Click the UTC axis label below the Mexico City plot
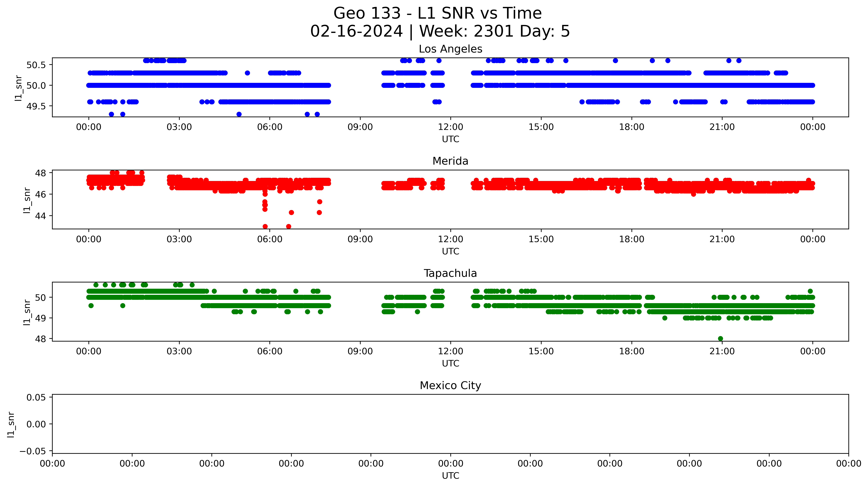Viewport: 868px width, 487px height. [x=451, y=476]
